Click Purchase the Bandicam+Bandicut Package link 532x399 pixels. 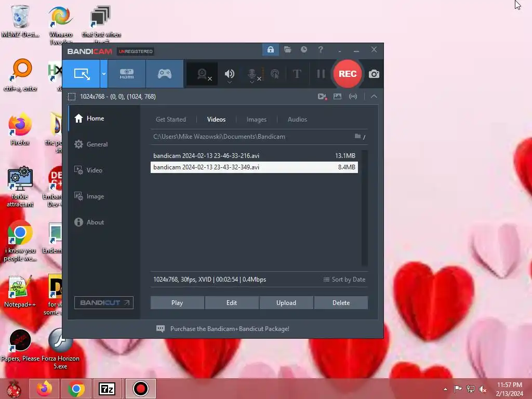tap(230, 329)
